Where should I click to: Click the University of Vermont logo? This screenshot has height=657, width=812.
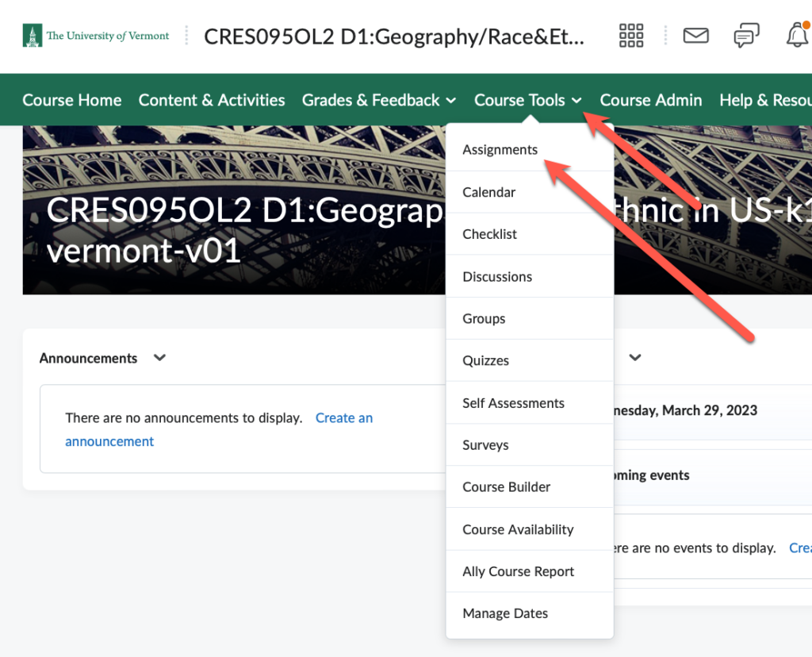tap(95, 36)
